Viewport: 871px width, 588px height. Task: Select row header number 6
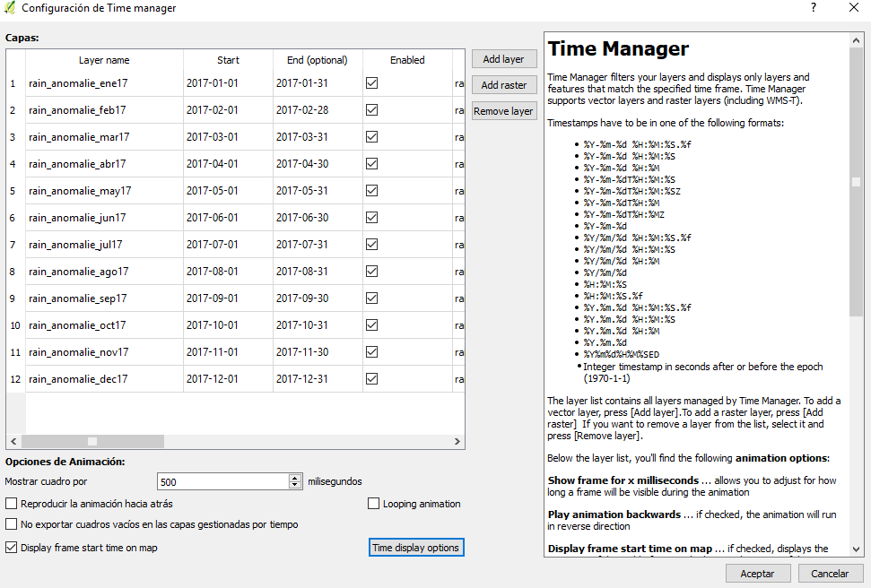pos(15,218)
